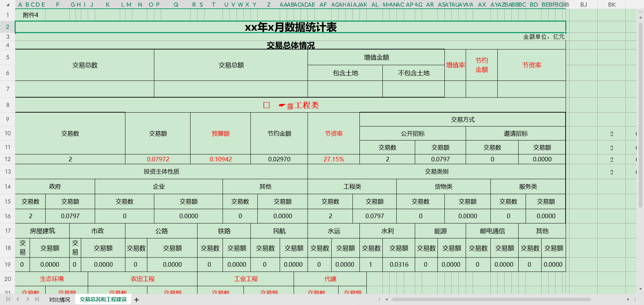Click the 政府 header cell
The image size is (644, 305).
pos(55,186)
